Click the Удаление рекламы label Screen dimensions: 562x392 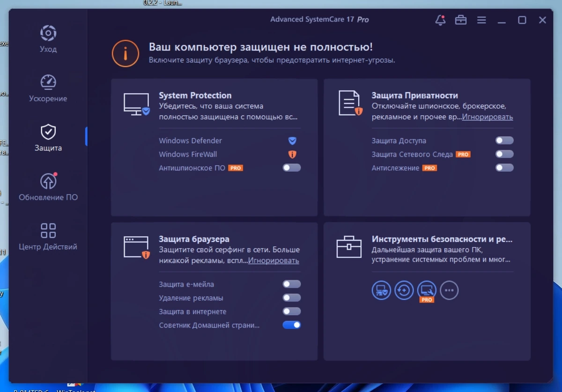click(x=191, y=298)
